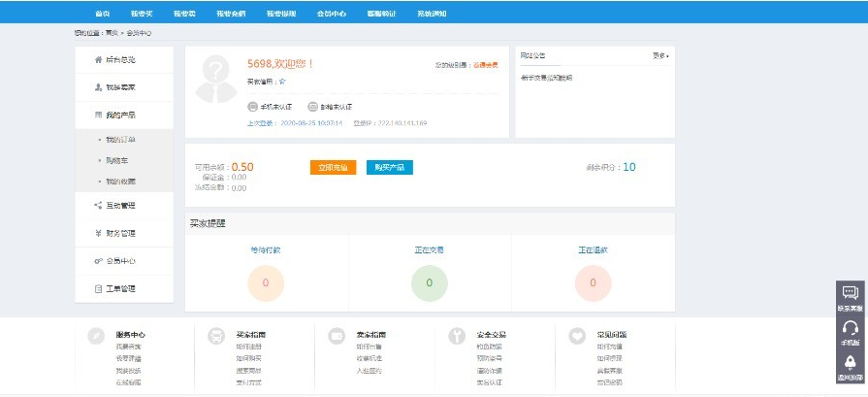Image resolution: width=868 pixels, height=397 pixels.
Task: Open the 忘记密码 footer link
Action: point(609,382)
